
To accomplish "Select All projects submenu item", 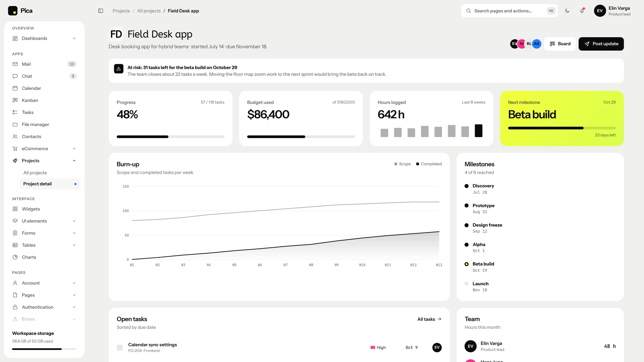I will (50, 173).
